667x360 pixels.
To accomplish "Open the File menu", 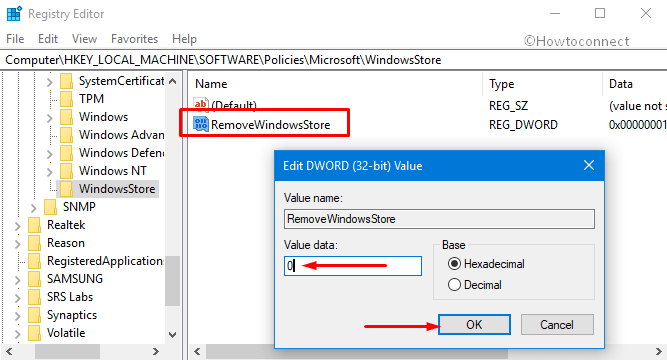I will coord(15,39).
